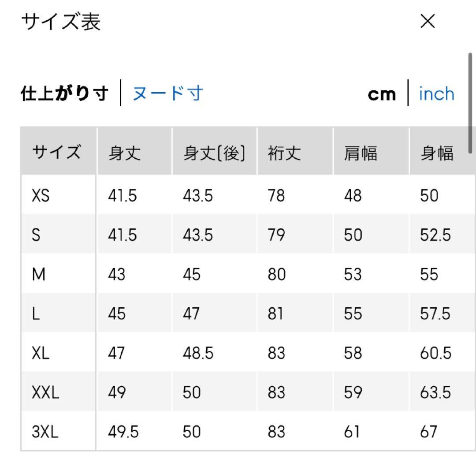This screenshot has width=476, height=470.
Task: Select the 仕上がり寸 tab
Action: pos(64,93)
